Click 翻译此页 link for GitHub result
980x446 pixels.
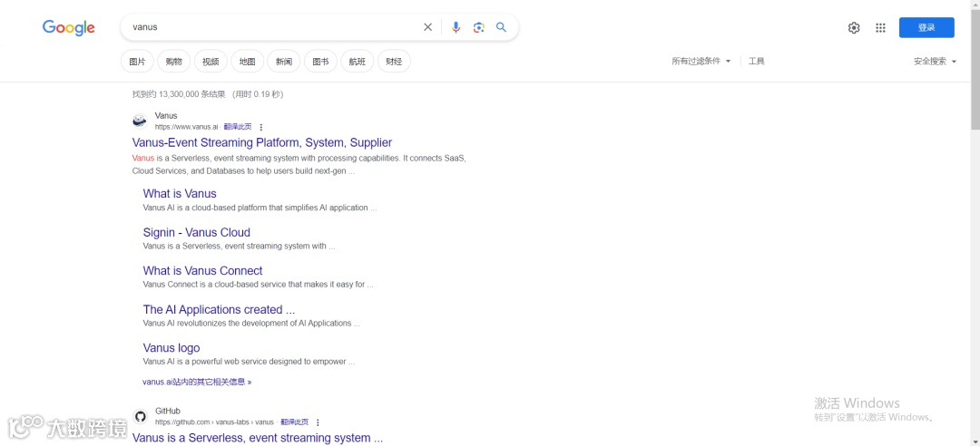tap(294, 422)
